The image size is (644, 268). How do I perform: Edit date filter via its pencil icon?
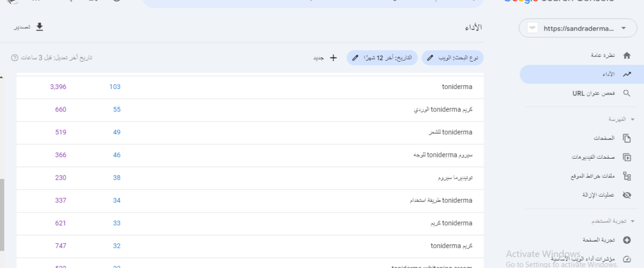[x=355, y=57]
